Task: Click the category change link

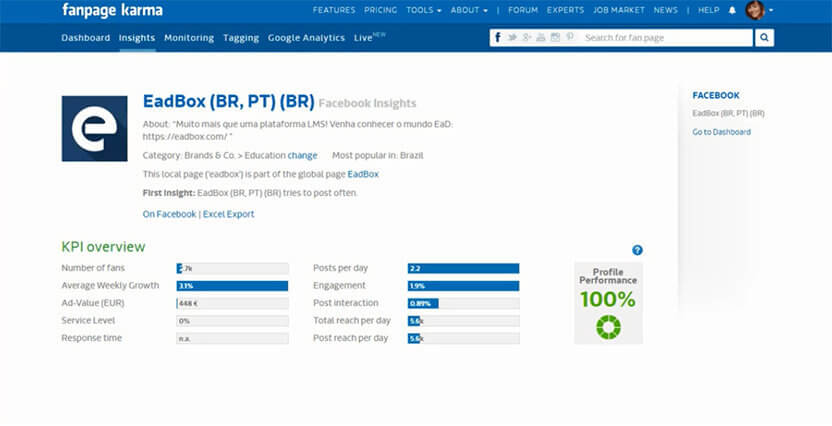Action: pos(302,155)
